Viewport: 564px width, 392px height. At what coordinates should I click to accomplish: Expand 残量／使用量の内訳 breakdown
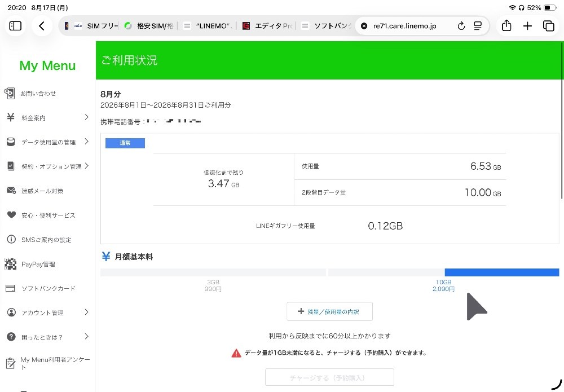pyautogui.click(x=329, y=311)
